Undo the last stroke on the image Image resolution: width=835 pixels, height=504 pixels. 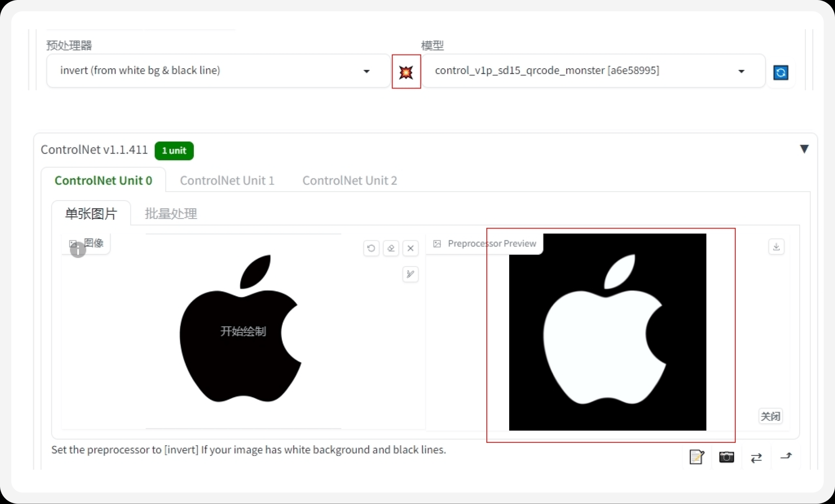tap(371, 248)
